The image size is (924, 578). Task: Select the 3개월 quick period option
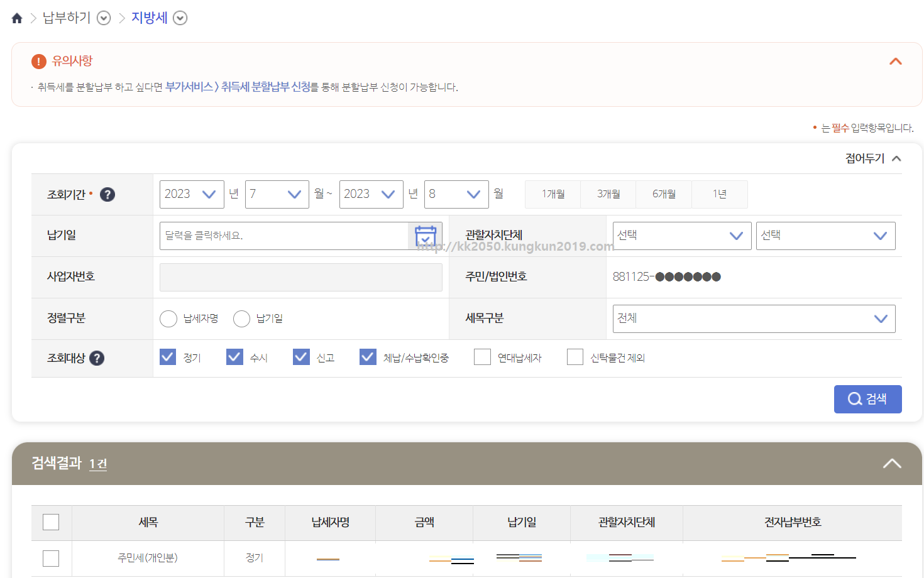coord(608,194)
